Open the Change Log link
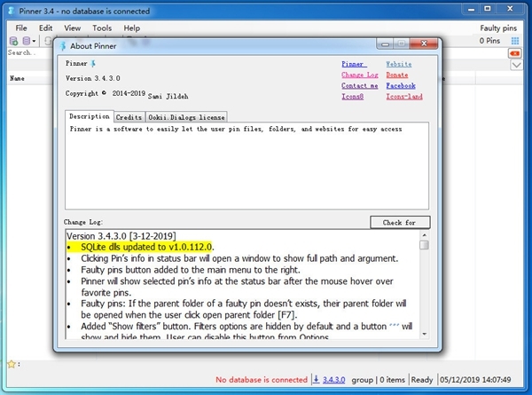The image size is (532, 395). click(x=360, y=75)
